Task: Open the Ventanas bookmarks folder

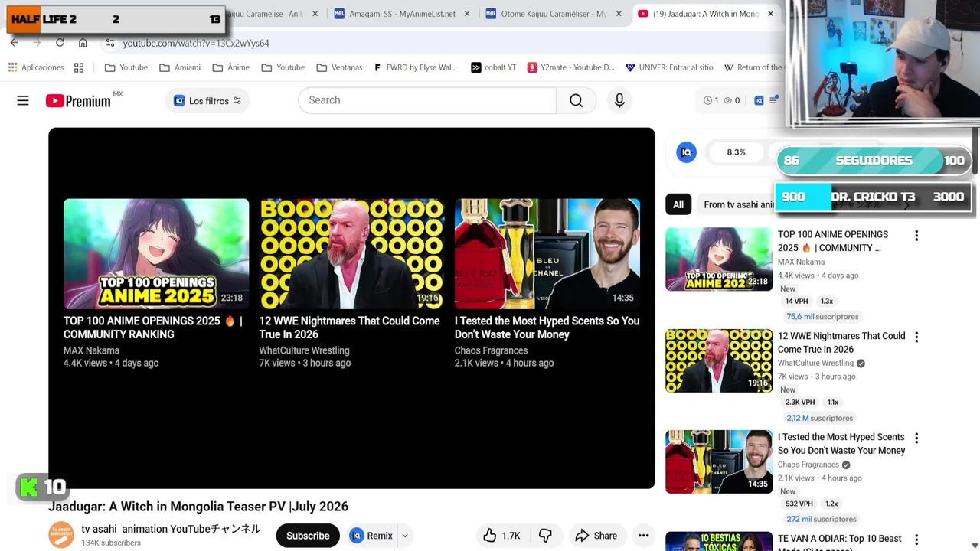Action: 339,67
